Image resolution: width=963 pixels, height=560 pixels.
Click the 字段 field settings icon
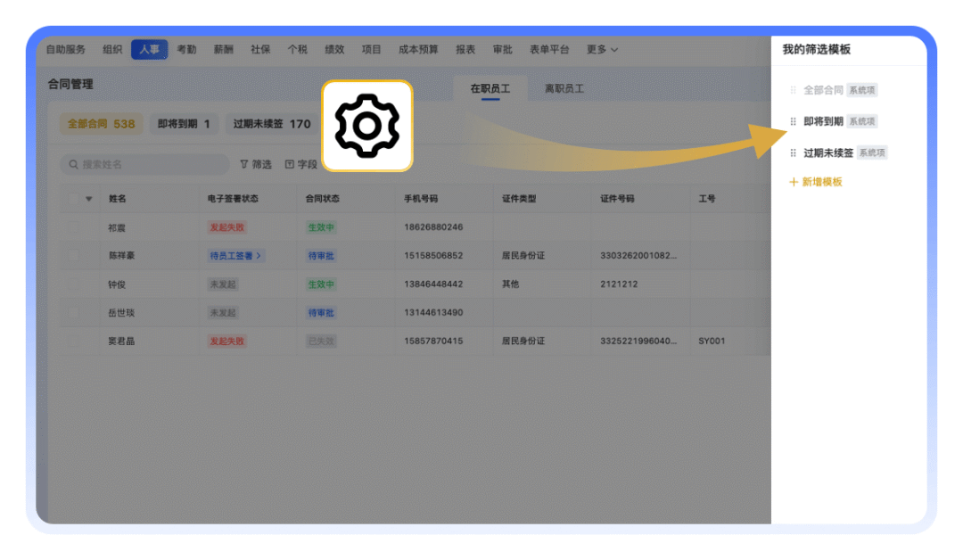[x=289, y=164]
